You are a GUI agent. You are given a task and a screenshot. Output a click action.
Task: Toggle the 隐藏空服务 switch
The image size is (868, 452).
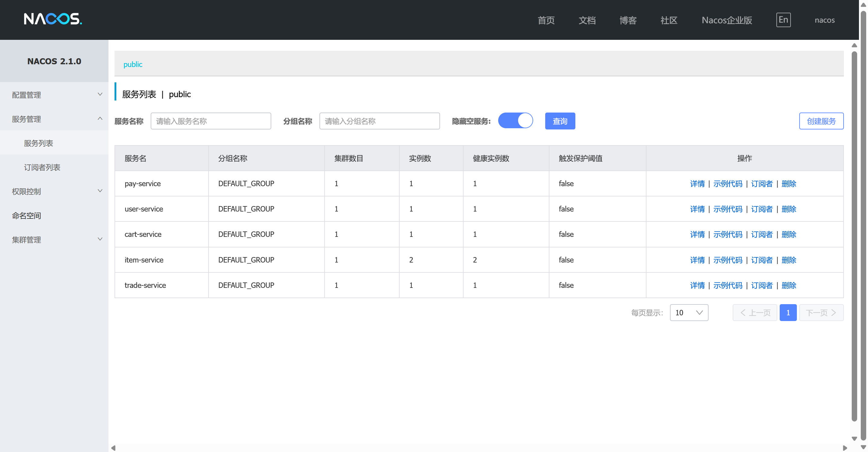tap(515, 121)
